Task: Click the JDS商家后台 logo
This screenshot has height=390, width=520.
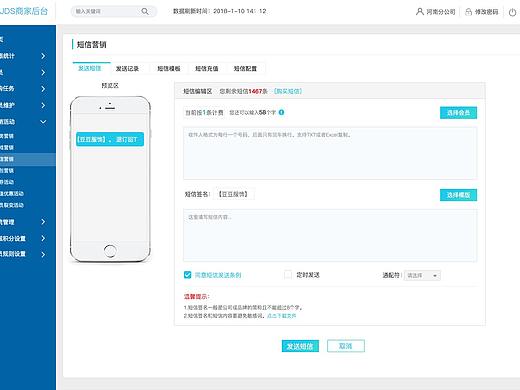Action: tap(24, 11)
